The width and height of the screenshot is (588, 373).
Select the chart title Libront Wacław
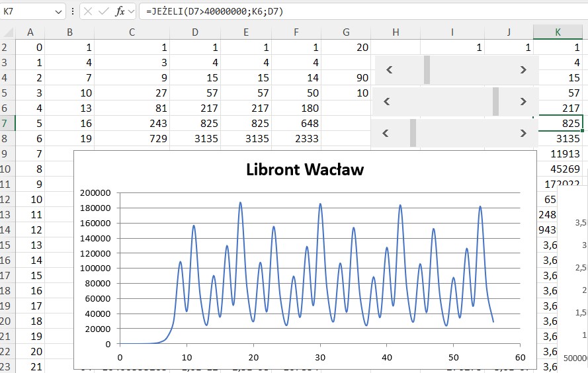point(304,169)
